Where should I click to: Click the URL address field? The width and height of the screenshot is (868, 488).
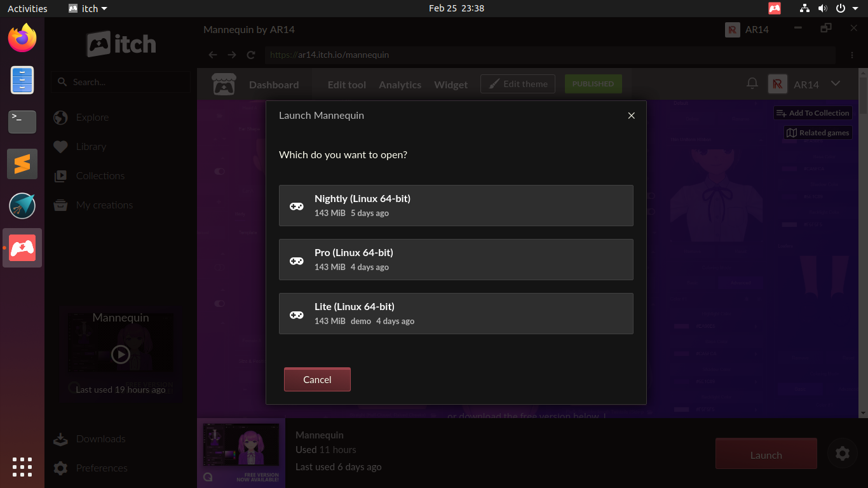550,55
